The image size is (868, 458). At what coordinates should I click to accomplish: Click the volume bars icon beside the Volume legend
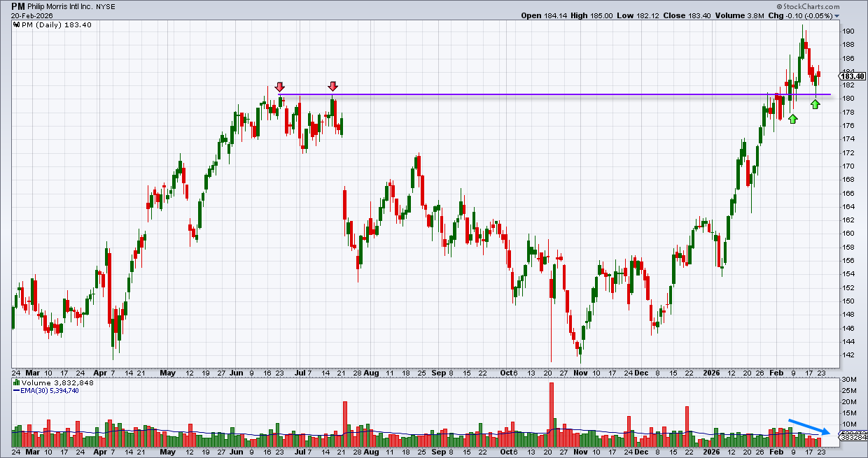[x=16, y=383]
